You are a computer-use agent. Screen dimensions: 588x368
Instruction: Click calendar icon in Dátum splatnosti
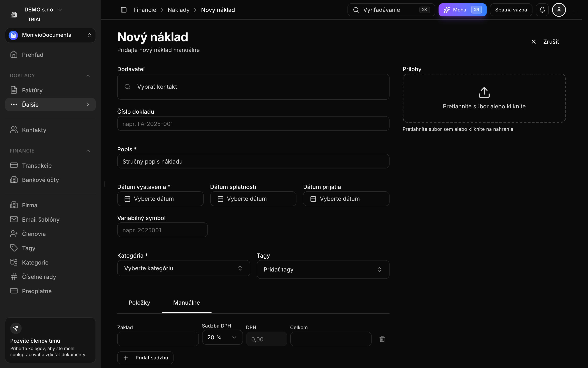[x=220, y=199]
